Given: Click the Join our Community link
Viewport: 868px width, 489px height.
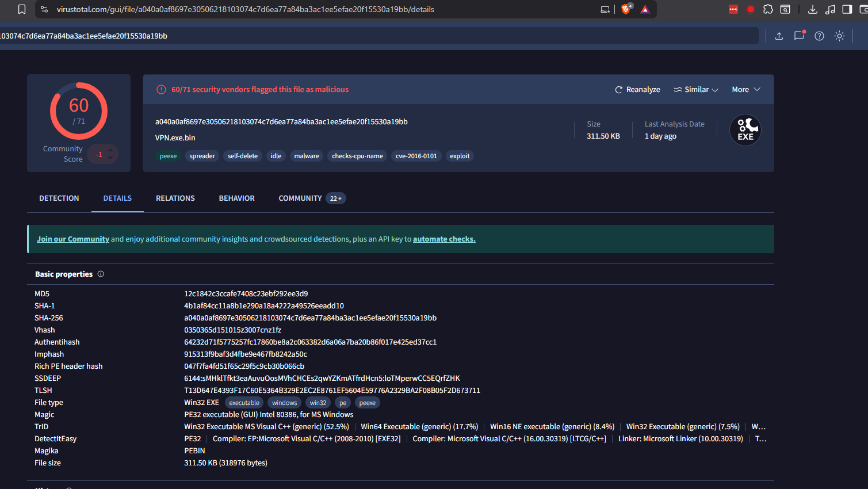Looking at the screenshot, I should click(x=73, y=239).
